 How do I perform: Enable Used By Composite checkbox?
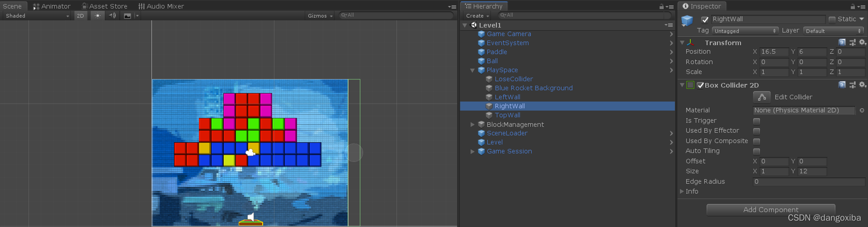[x=757, y=141]
